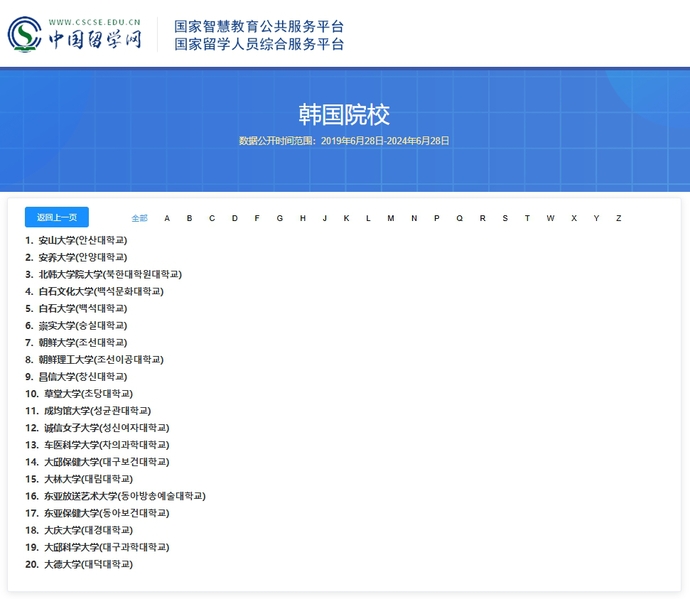Open 成均馆大学 list entry
The height and width of the screenshot is (599, 690).
(97, 410)
